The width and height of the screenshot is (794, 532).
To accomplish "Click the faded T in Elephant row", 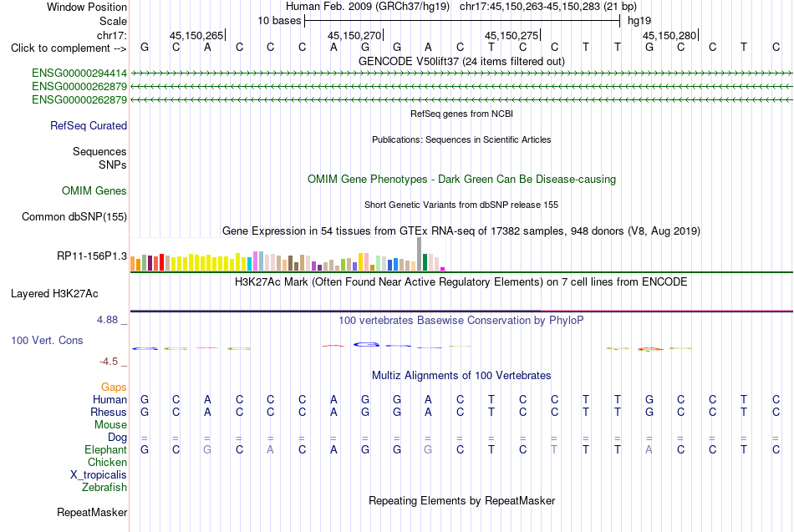I will pos(554,449).
